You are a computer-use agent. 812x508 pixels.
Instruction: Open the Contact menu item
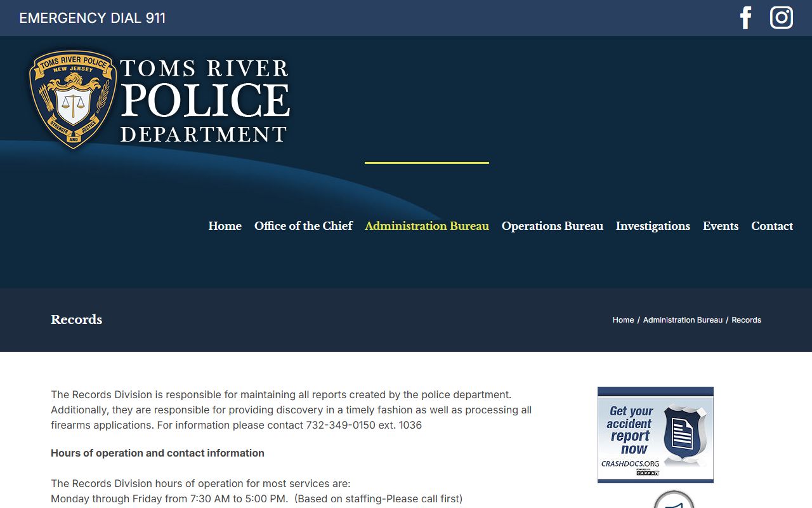click(x=772, y=226)
